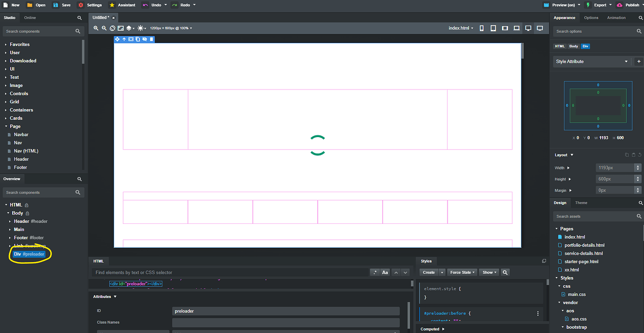Screen dimensions: 644x333
Task: Open the Force State menu
Action: (462, 272)
